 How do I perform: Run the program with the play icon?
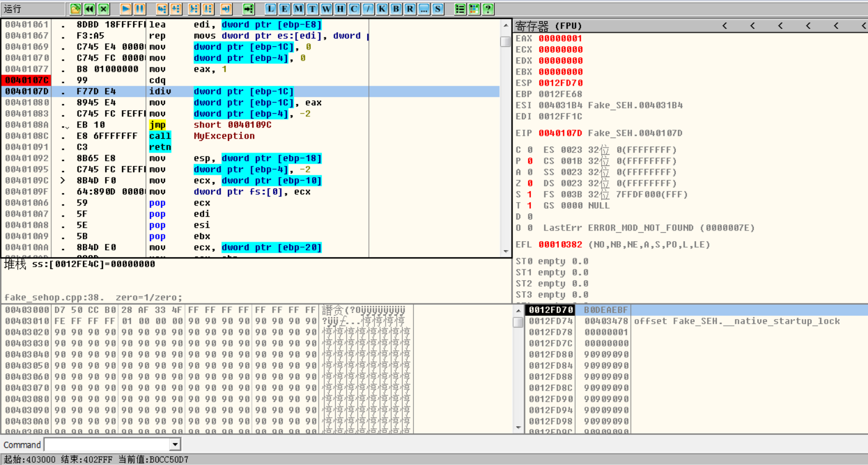coord(125,9)
